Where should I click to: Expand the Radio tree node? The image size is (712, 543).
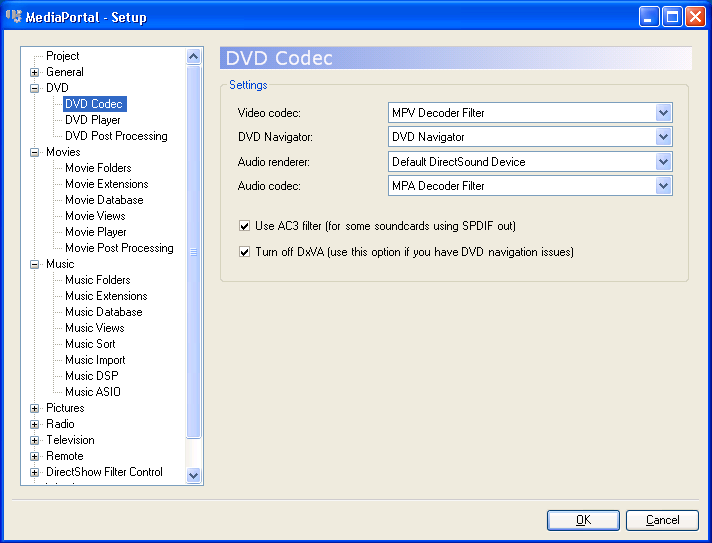pos(35,424)
